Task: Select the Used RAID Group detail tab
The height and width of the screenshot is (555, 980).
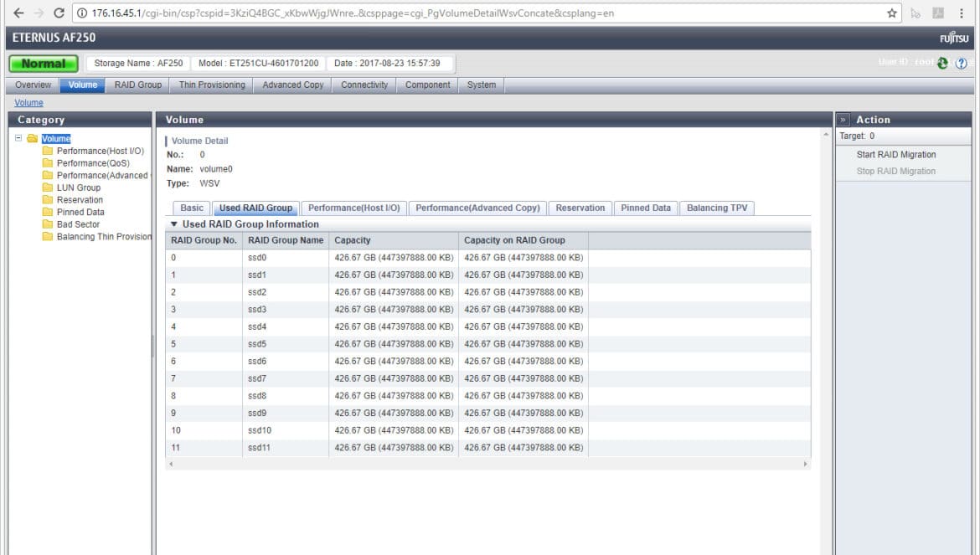Action: click(255, 208)
